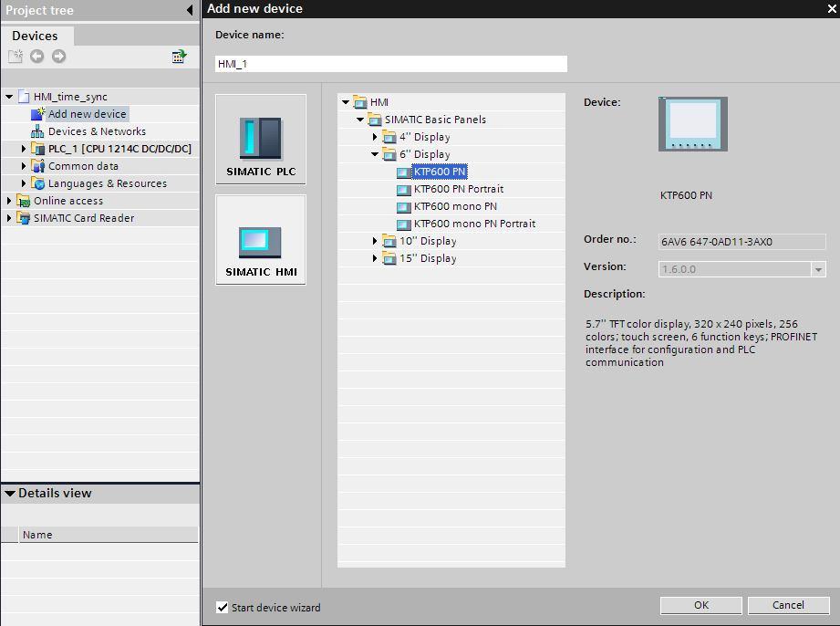Screen dimensions: 840x626
Task: Click the Name column header in Details view
Action: [109, 535]
